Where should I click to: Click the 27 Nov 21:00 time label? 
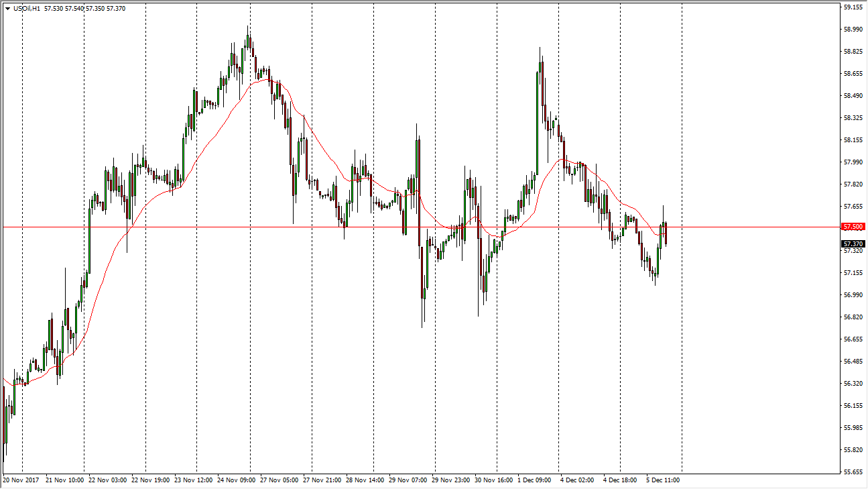(324, 480)
